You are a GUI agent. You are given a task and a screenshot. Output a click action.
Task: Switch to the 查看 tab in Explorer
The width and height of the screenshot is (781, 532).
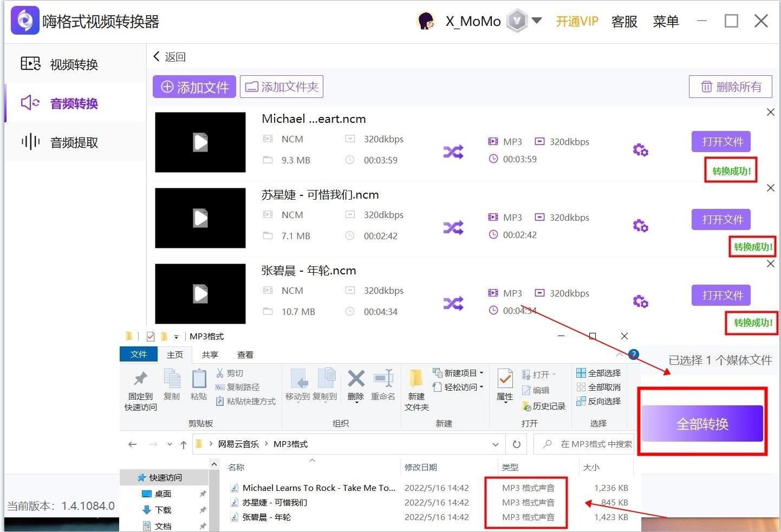tap(245, 354)
